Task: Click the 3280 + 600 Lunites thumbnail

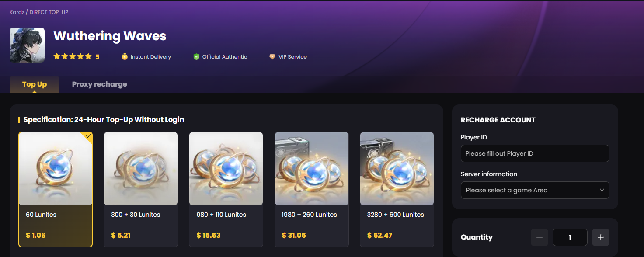Action: click(397, 169)
